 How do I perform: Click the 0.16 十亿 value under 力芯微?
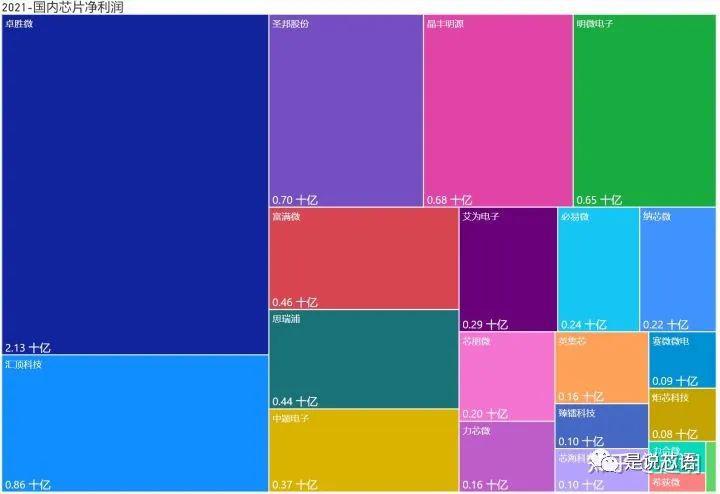485,484
